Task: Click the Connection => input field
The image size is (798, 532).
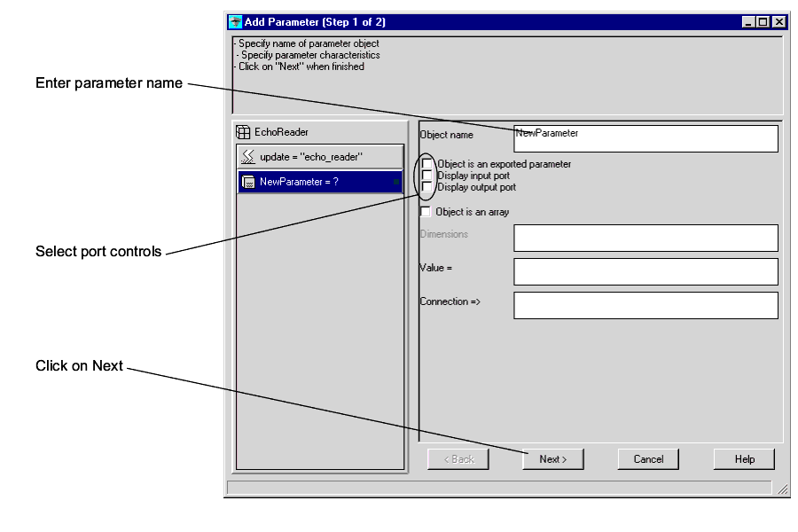Action: 645,305
